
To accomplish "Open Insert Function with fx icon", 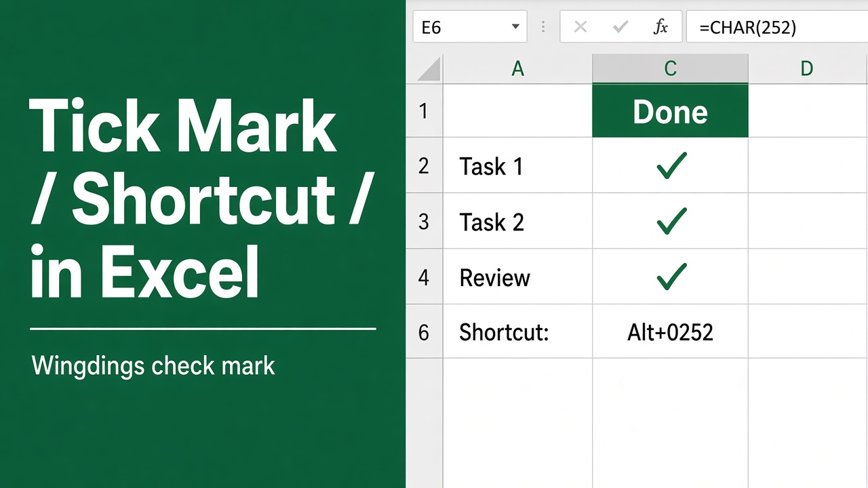I will point(660,27).
